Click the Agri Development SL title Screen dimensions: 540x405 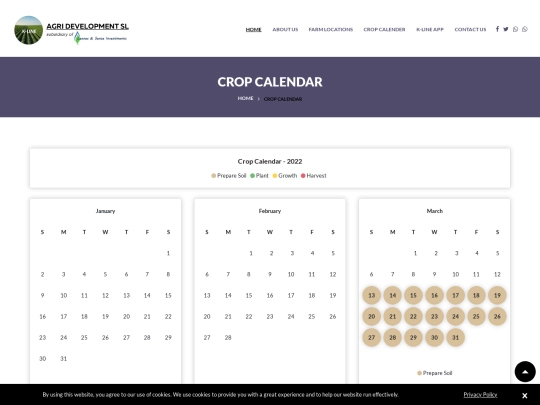point(87,26)
